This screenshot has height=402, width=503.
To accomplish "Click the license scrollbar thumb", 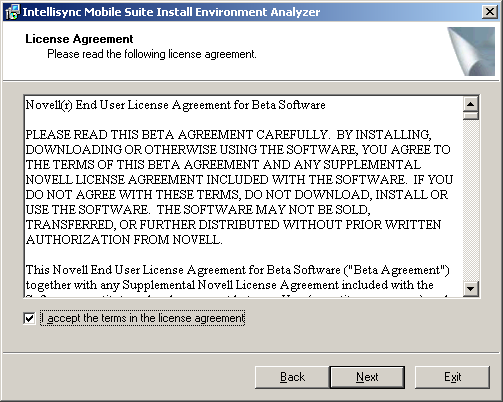I will (471, 116).
